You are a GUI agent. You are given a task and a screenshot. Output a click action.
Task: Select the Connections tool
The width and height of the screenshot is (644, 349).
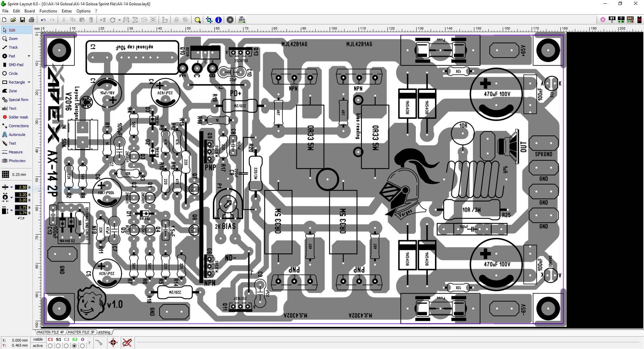[x=16, y=126]
